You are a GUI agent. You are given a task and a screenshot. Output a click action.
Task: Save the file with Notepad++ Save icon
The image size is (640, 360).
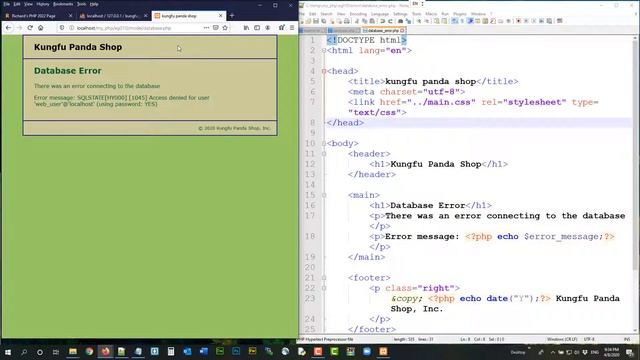click(316, 21)
